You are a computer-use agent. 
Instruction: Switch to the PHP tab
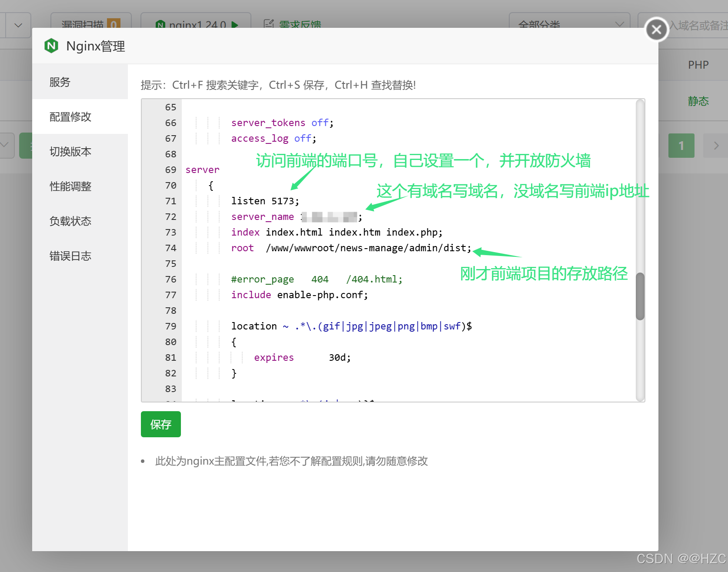coord(698,64)
